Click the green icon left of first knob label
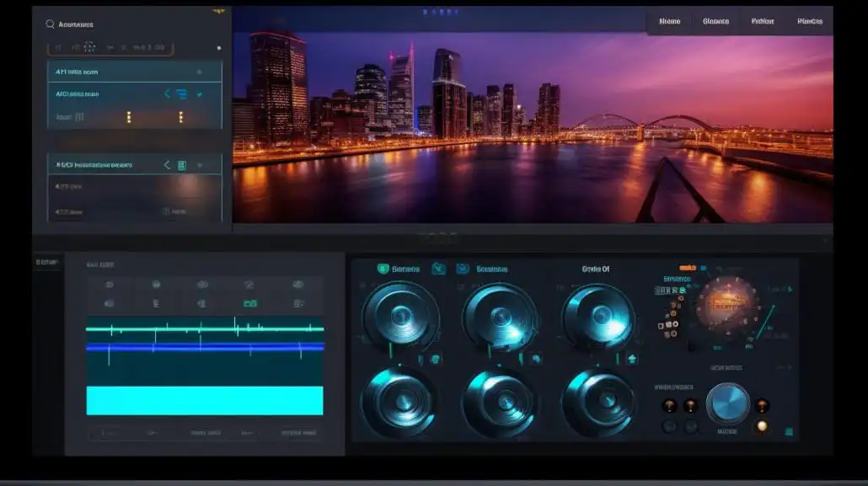Viewport: 868px width, 486px height. pyautogui.click(x=383, y=269)
